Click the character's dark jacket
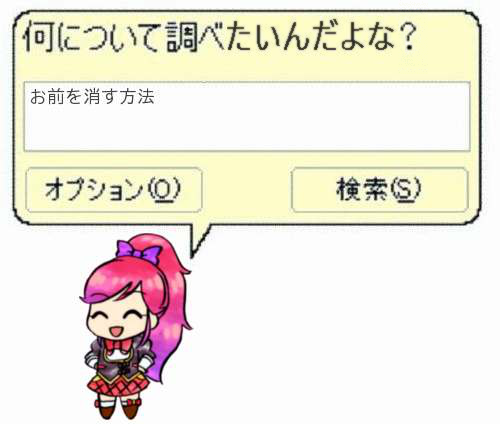 tap(118, 362)
